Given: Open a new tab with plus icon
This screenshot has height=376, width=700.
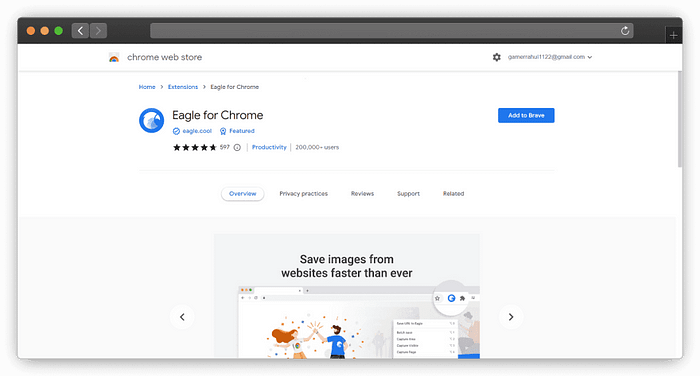Looking at the screenshot, I should (x=673, y=35).
